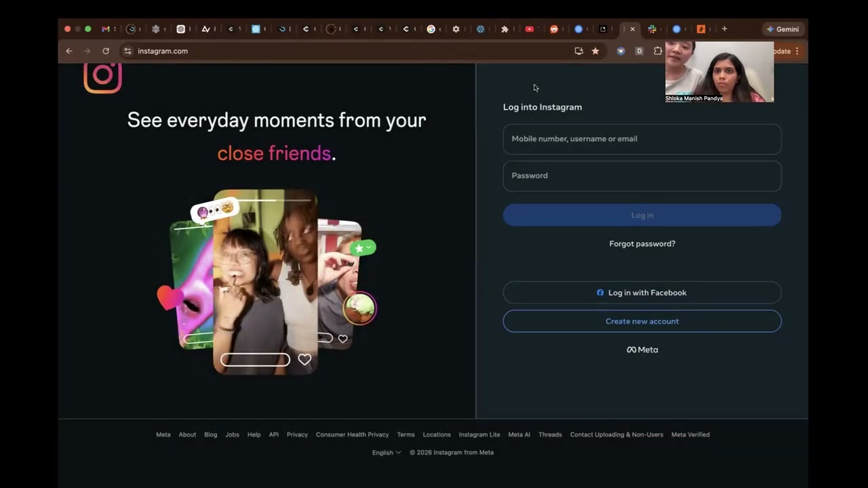Viewport: 868px width, 488px height.
Task: Click the install app icon in address bar
Action: point(578,51)
